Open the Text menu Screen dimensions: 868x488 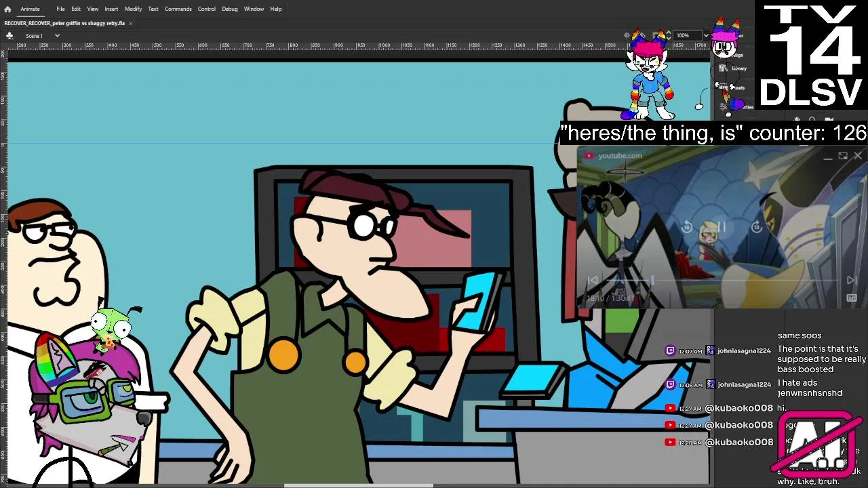(x=153, y=9)
